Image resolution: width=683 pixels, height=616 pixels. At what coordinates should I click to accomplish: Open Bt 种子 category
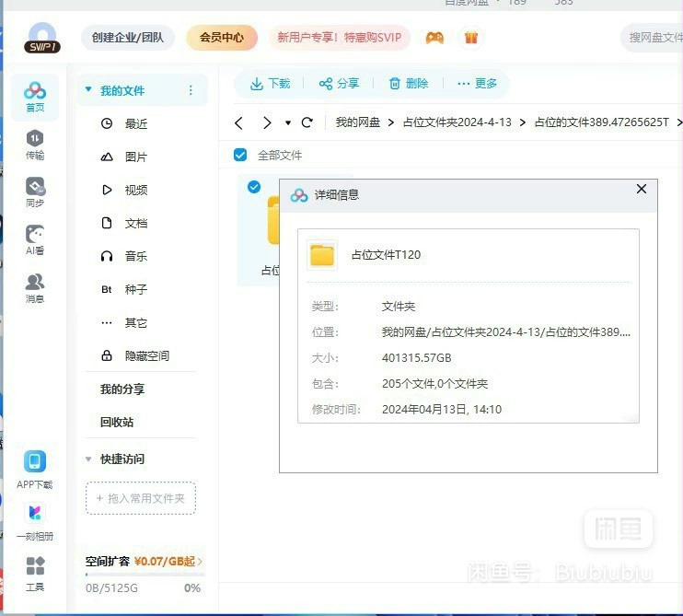136,289
